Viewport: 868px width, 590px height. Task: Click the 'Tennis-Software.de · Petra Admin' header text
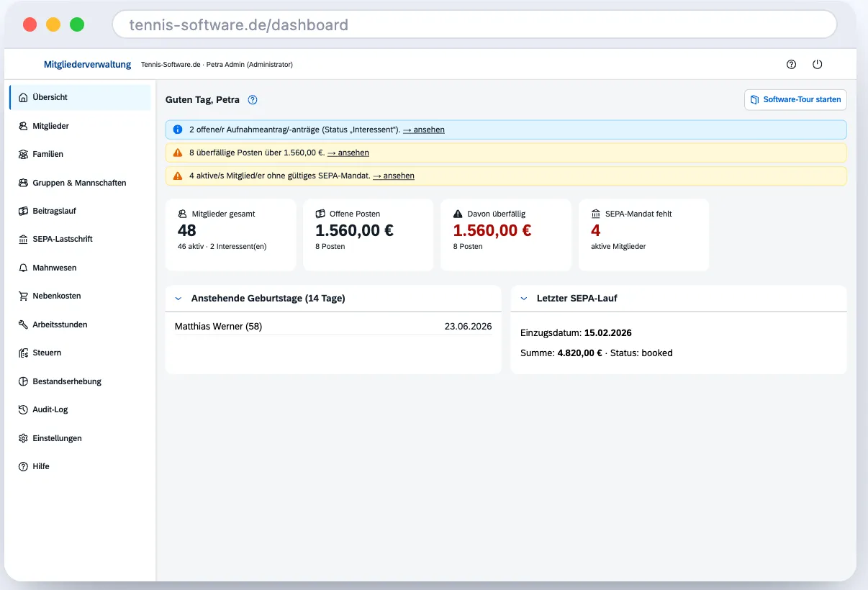pyautogui.click(x=217, y=65)
